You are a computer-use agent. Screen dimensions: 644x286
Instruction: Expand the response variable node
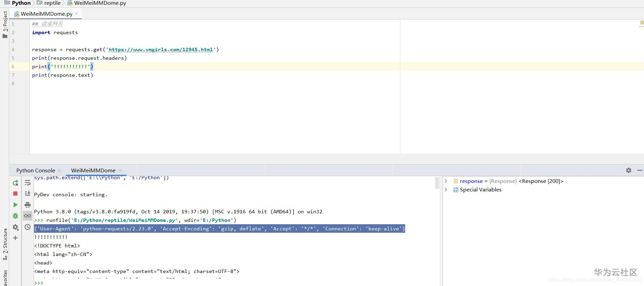(446, 181)
